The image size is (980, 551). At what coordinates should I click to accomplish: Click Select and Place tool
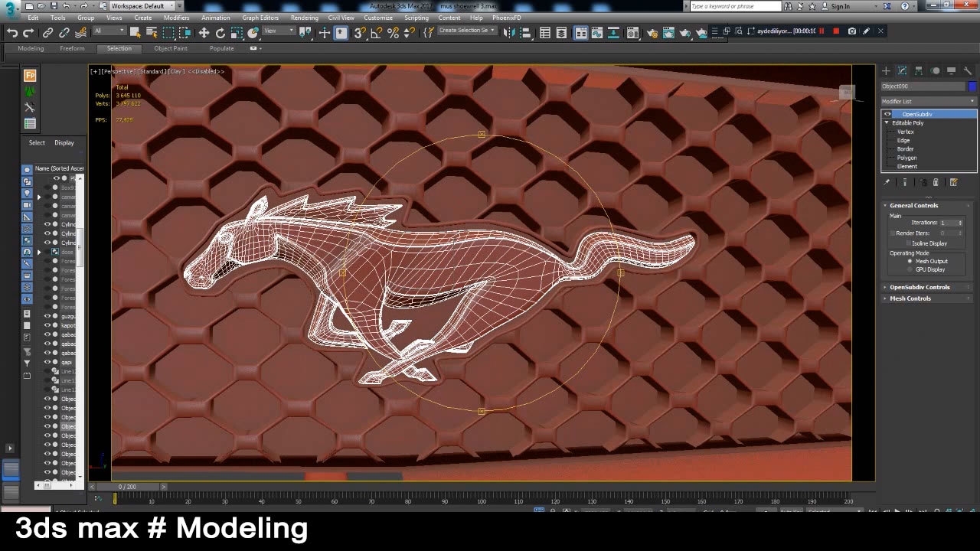253,33
